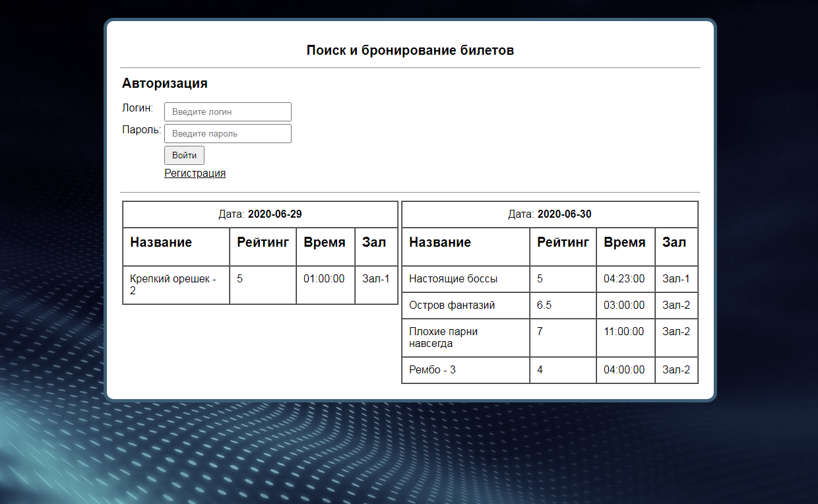Click Зал header in 2020-06-29 table
The width and height of the screenshot is (818, 504).
pos(376,247)
